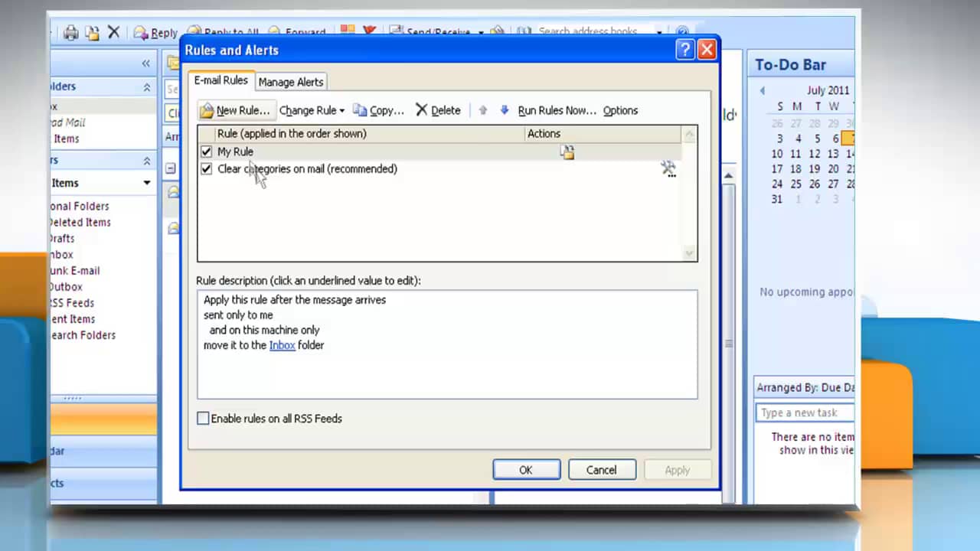Click the Clear categories rule tools icon
Image resolution: width=980 pixels, height=551 pixels.
[x=668, y=169]
